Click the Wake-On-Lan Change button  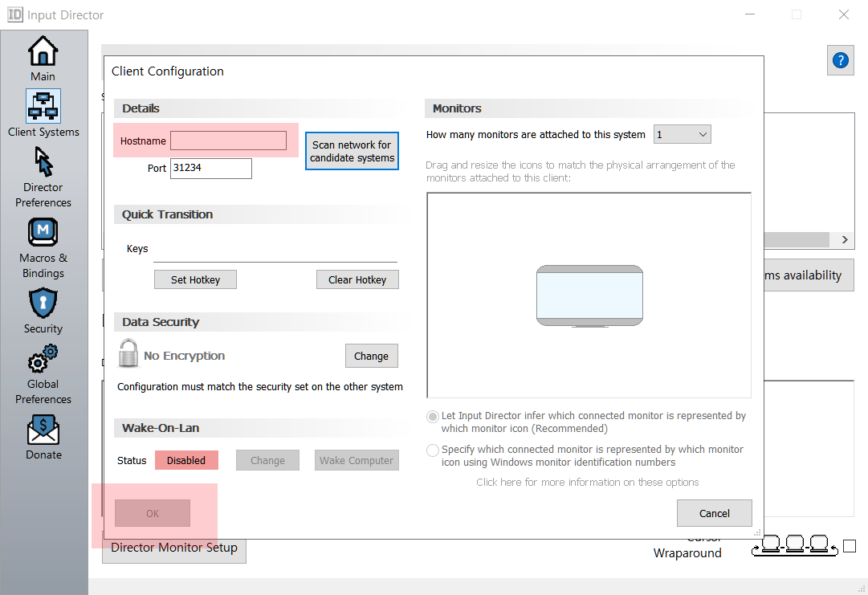click(267, 460)
